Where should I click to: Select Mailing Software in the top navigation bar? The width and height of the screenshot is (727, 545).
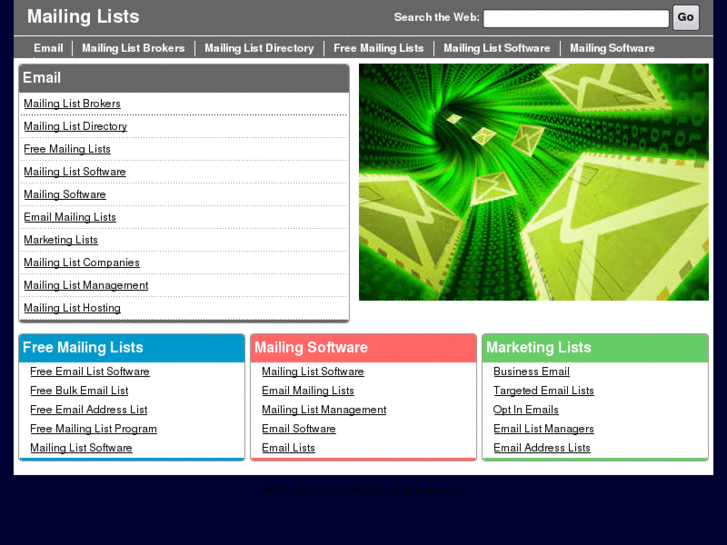(x=612, y=48)
